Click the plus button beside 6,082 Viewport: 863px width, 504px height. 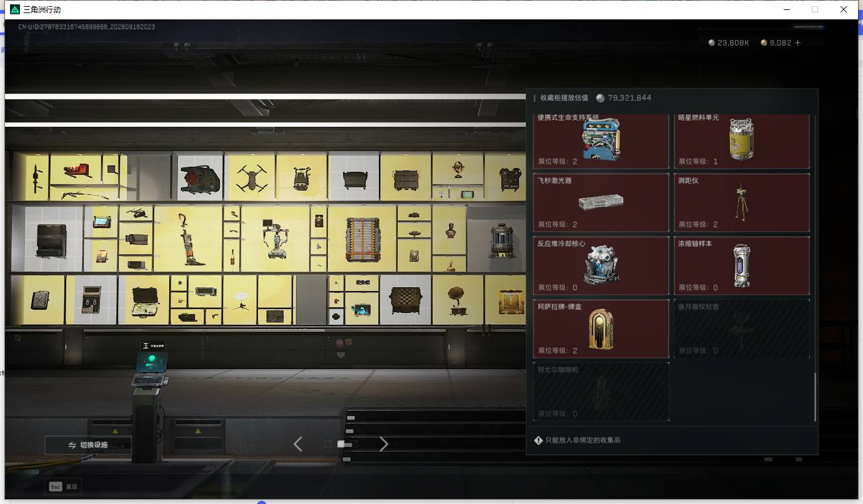click(x=797, y=43)
